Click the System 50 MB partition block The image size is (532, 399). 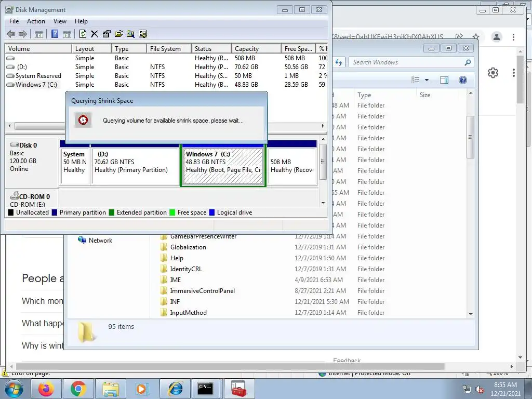[x=75, y=166]
